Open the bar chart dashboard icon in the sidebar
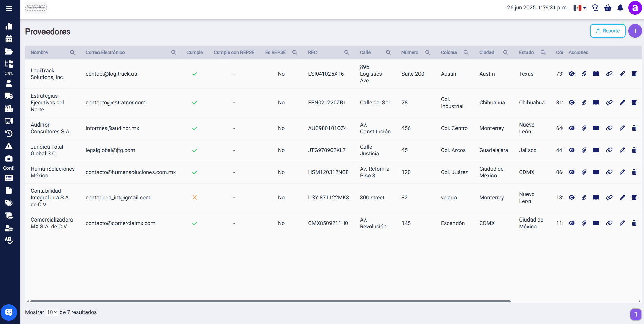Screen dimensions: 644x324 (9, 26)
